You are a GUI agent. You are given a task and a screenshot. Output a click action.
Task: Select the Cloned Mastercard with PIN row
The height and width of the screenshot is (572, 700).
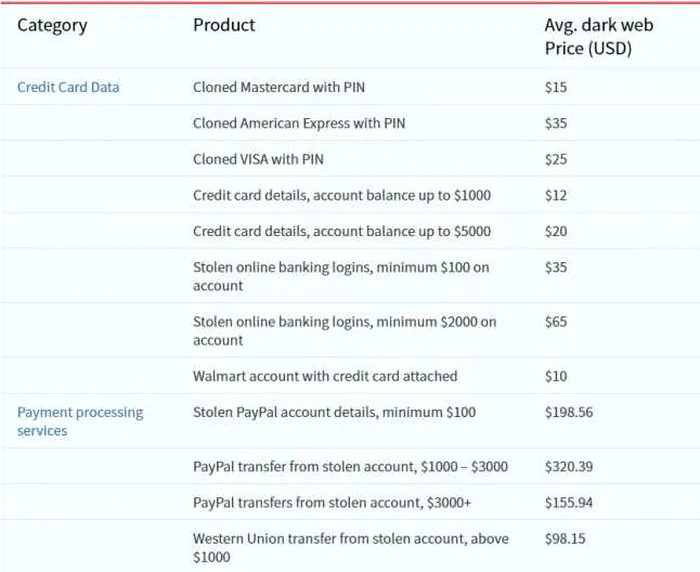pos(350,87)
